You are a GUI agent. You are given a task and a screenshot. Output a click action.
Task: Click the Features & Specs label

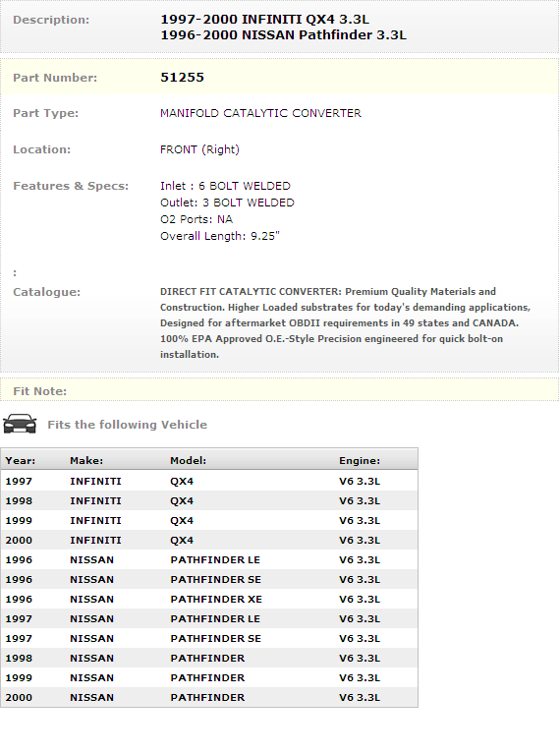coord(71,186)
